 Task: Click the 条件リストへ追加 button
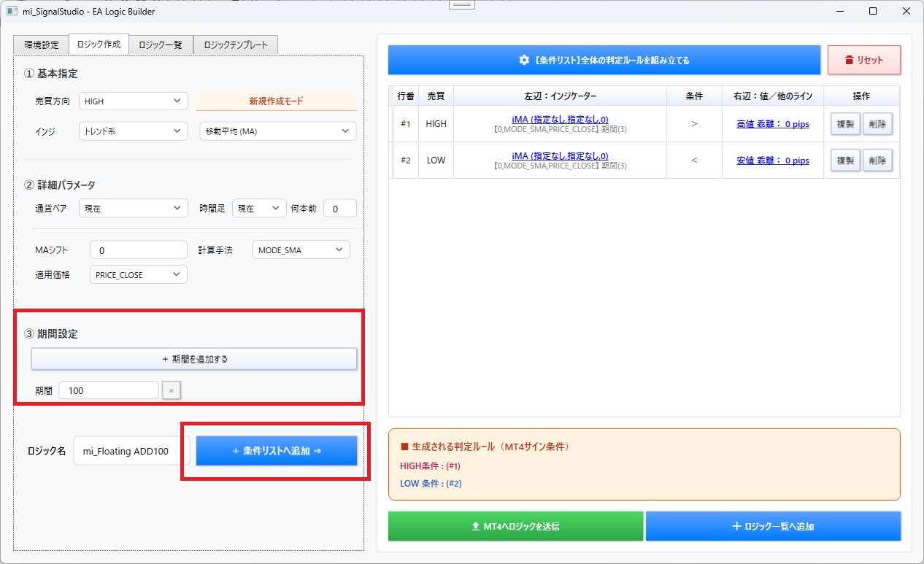click(277, 451)
